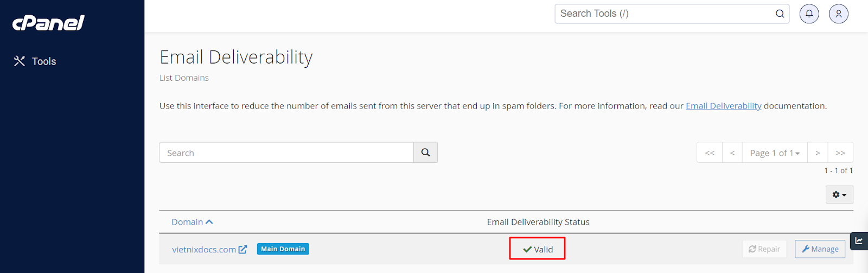Click the external link icon beside vietnixdocs.com
The image size is (868, 273).
(x=243, y=249)
